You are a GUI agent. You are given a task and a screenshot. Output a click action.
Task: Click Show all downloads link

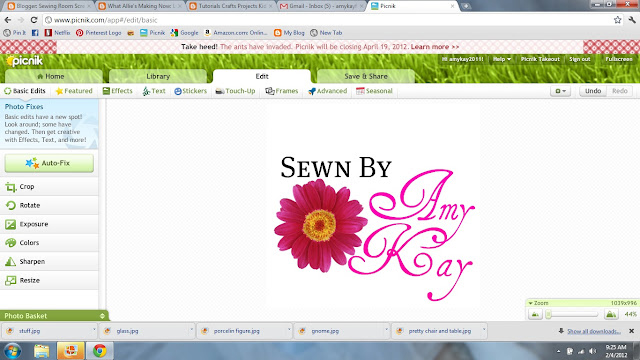[594, 331]
